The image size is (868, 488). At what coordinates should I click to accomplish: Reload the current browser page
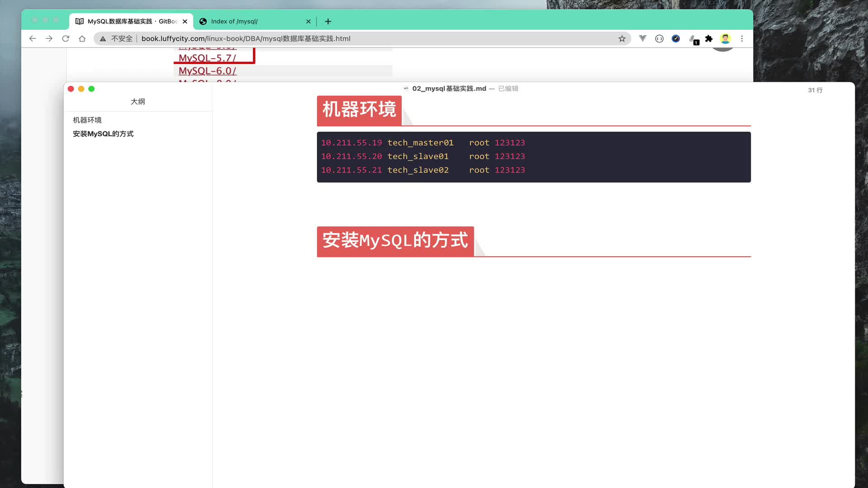[66, 39]
